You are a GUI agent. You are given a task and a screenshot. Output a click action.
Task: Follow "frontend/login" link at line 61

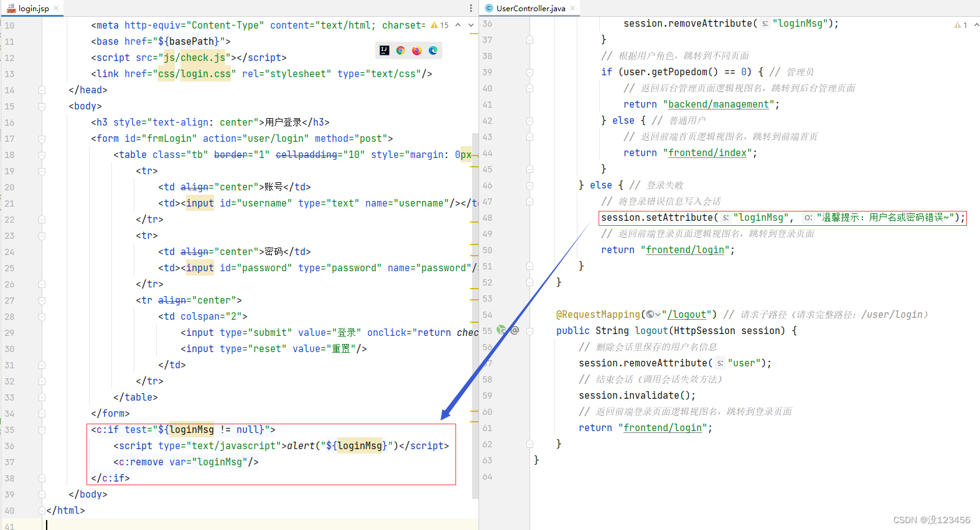663,428
